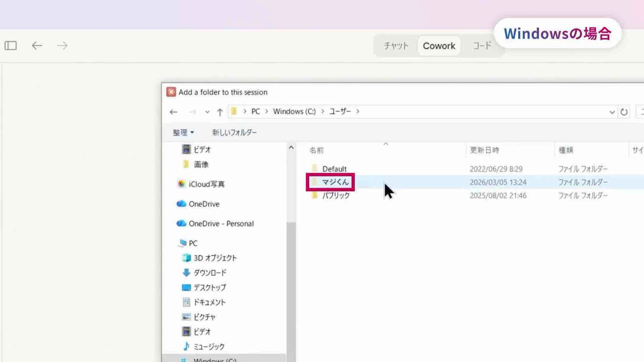Open iCloud写真 in the navigation pane

pos(206,184)
